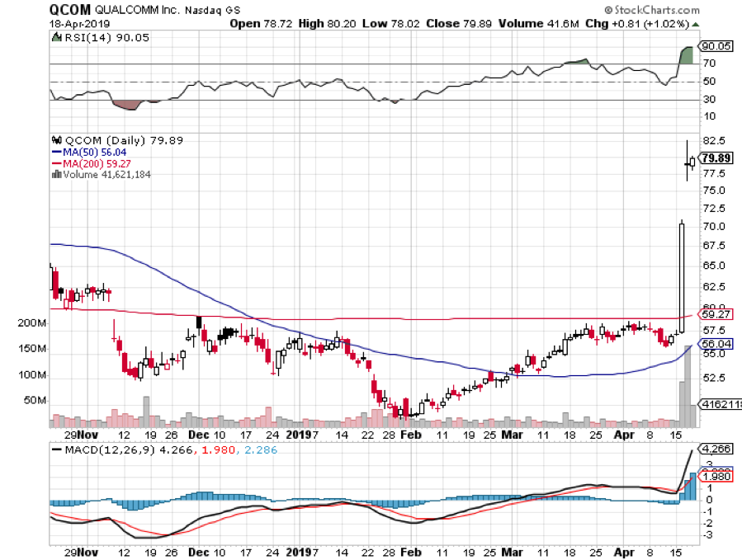Click the red MA(200) legend line marker
Image resolution: width=742 pixels, height=560 pixels.
click(55, 163)
